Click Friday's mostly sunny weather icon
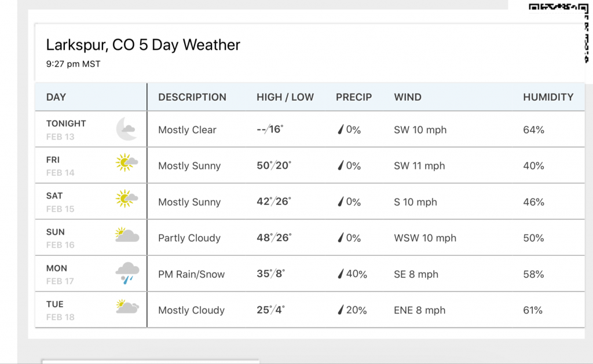This screenshot has width=593, height=364. [126, 164]
